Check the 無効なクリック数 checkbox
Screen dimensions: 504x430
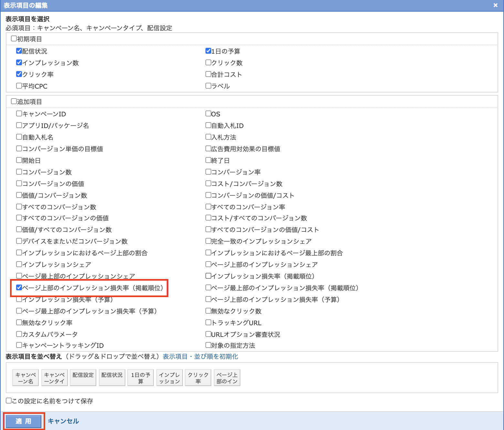tap(208, 311)
